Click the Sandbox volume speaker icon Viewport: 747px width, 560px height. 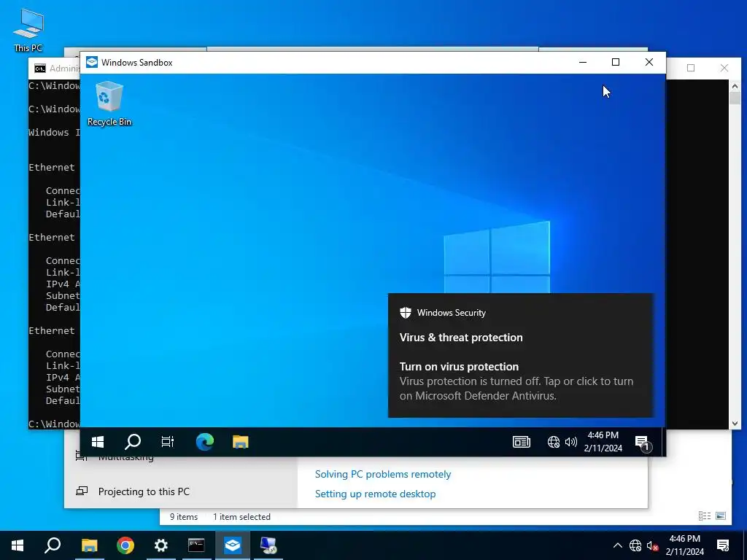pyautogui.click(x=570, y=442)
